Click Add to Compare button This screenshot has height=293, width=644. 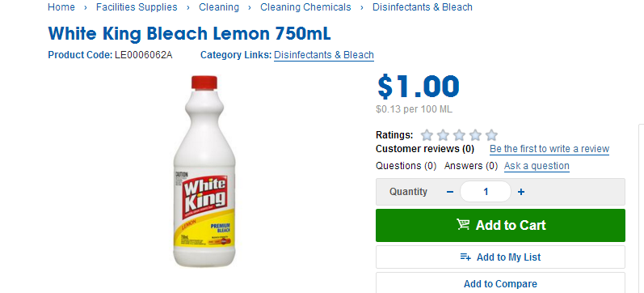[500, 283]
